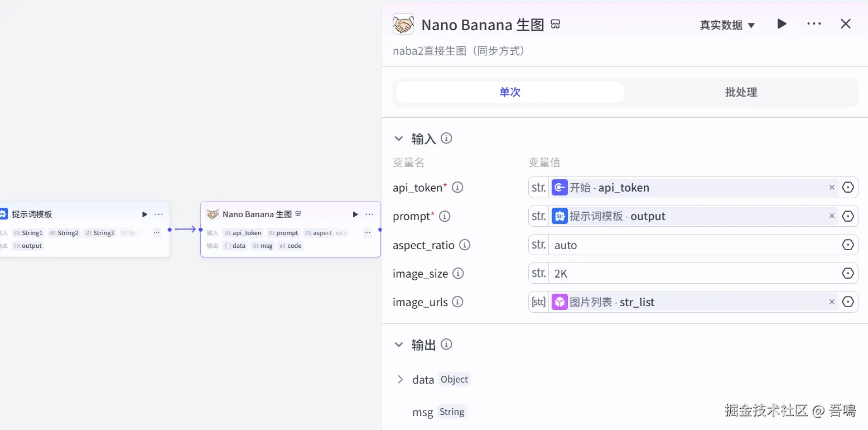The height and width of the screenshot is (430, 868).
Task: Open Nano Banana 生图 canvas node options
Action: (x=369, y=214)
